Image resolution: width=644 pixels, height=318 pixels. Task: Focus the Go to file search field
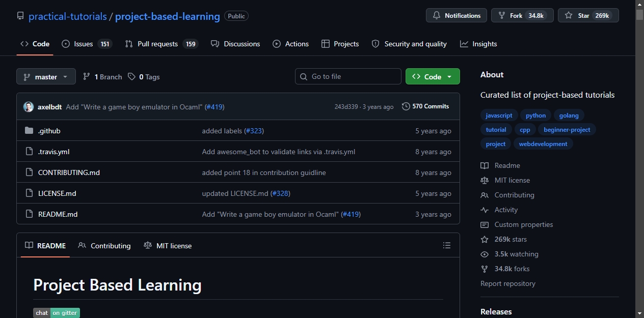point(348,76)
